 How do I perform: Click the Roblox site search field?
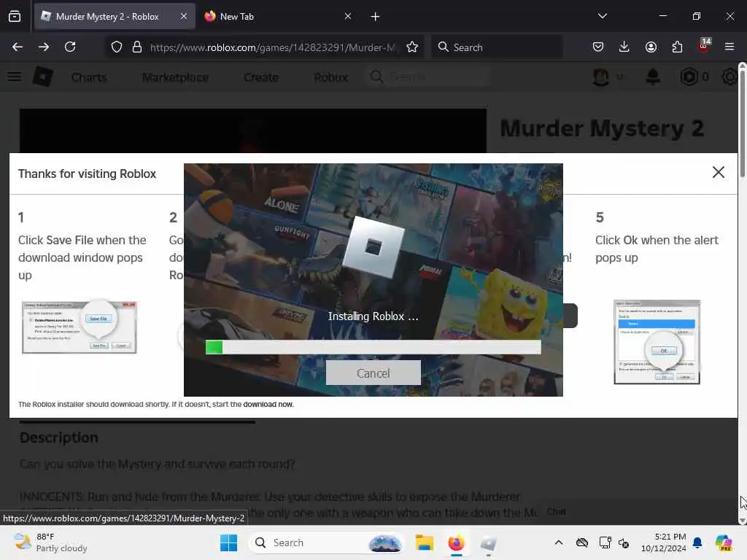click(429, 77)
